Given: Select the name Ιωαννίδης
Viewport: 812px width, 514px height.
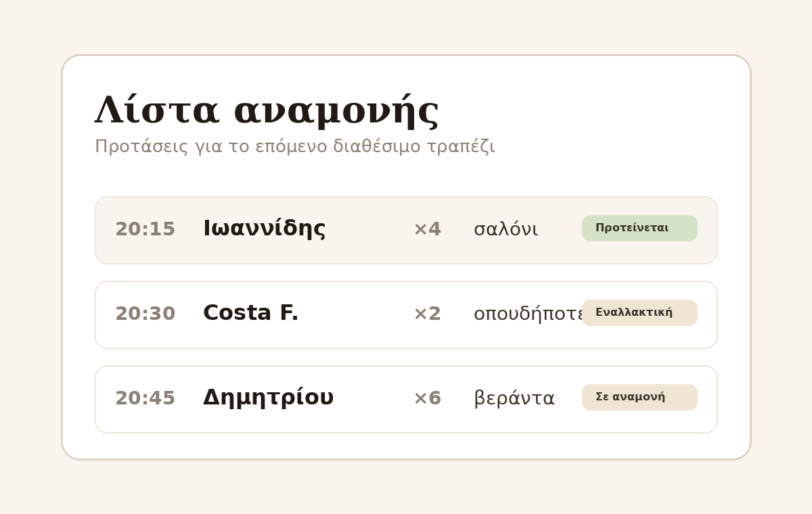Looking at the screenshot, I should coord(265,229).
